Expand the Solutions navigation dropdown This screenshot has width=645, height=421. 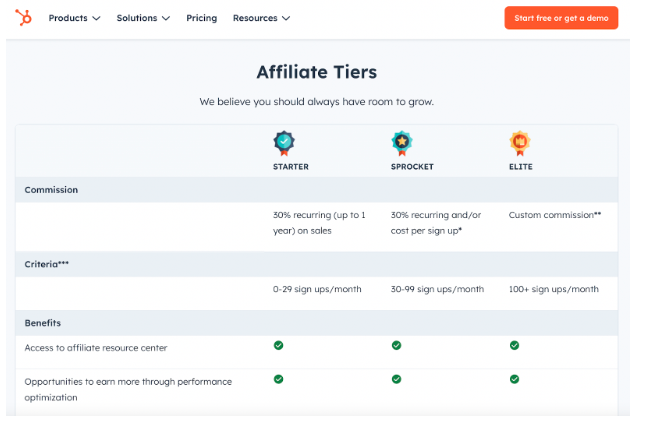tap(143, 18)
